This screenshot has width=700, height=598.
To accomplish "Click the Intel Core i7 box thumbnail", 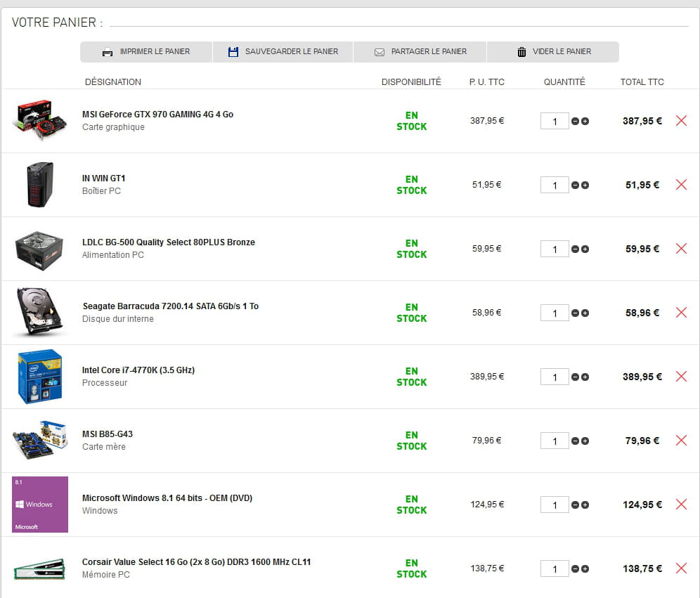I will 40,377.
